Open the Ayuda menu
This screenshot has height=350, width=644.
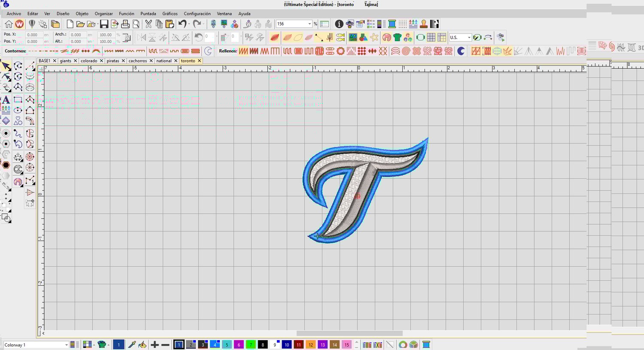[x=244, y=14]
